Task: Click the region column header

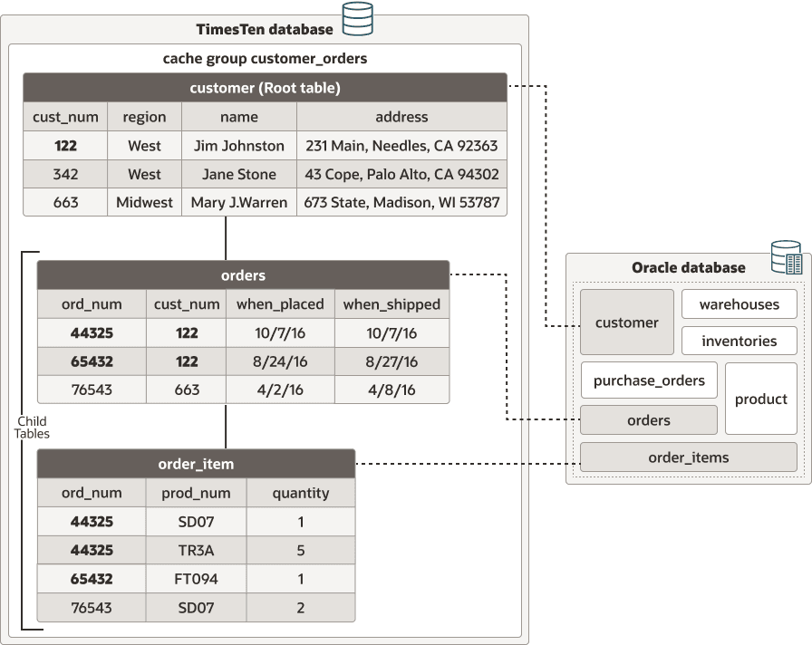Action: [144, 117]
